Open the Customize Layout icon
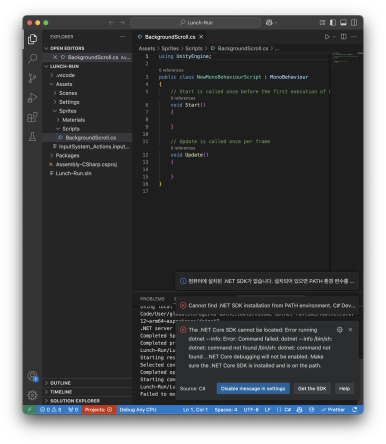The width and height of the screenshot is (386, 444). click(x=322, y=23)
